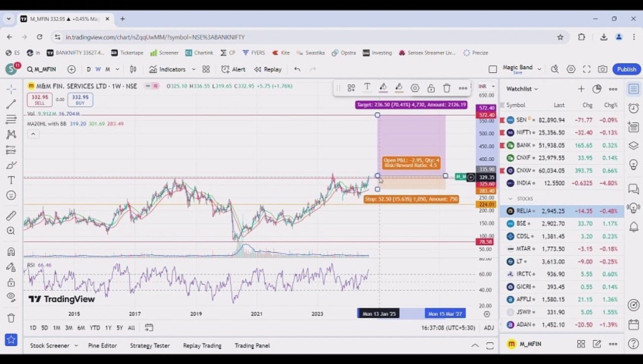Select the BSE watchlist row

tap(562, 223)
